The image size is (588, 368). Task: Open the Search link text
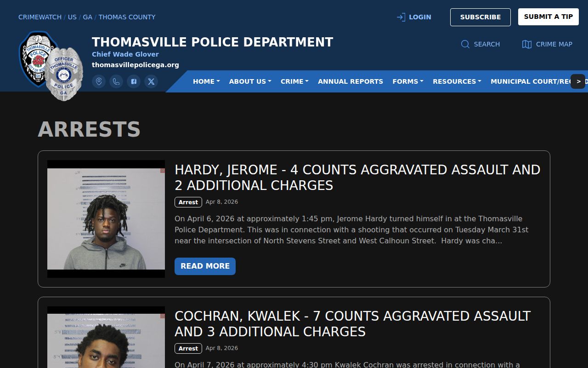(x=487, y=44)
